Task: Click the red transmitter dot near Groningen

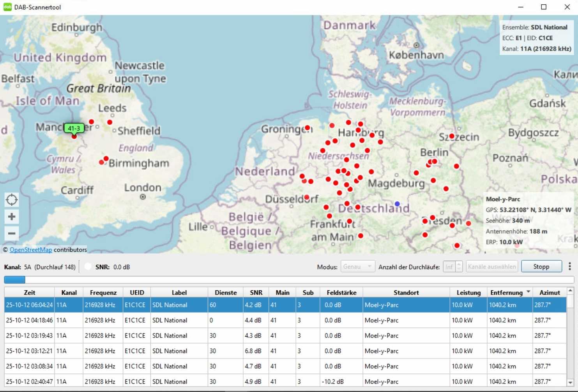Action: [x=308, y=128]
